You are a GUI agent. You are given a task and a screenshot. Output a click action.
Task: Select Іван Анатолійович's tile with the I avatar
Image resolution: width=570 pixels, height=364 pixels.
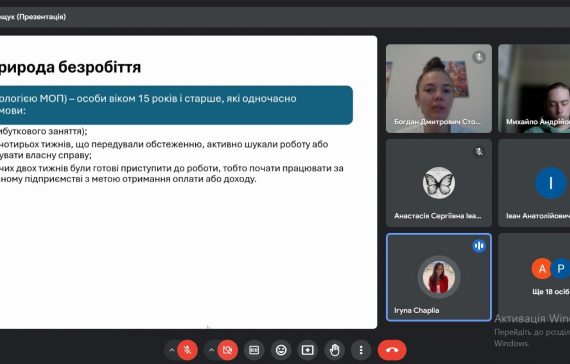(534, 183)
